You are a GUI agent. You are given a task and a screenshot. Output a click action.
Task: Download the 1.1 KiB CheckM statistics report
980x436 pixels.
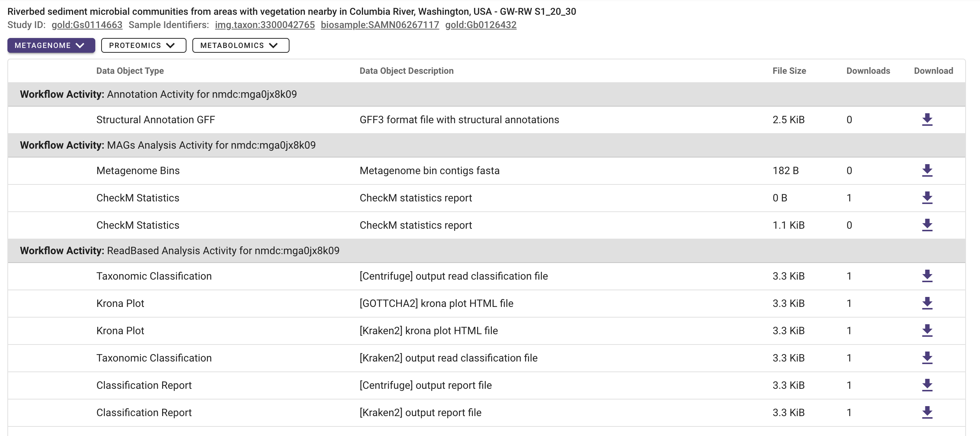tap(927, 225)
